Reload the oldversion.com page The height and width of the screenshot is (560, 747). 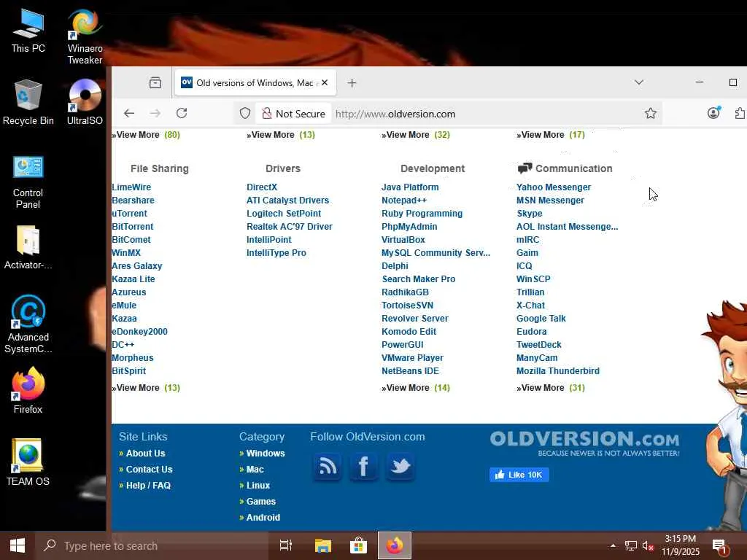(182, 113)
